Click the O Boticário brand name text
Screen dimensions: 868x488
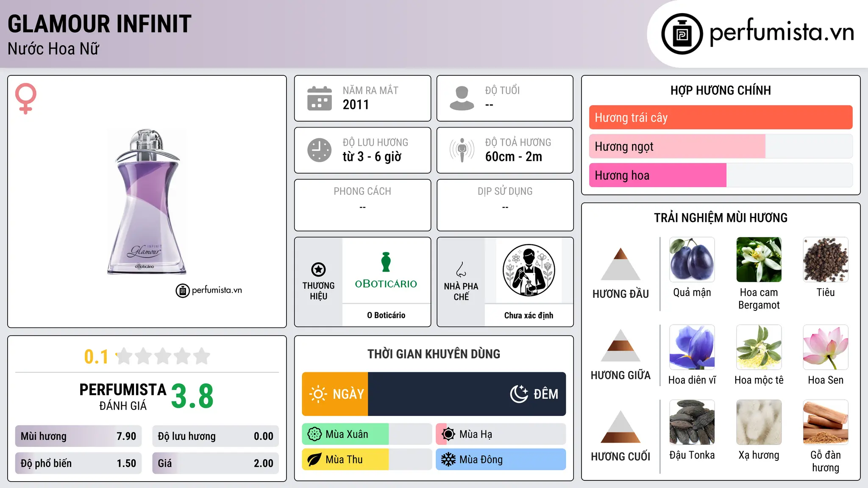point(386,315)
